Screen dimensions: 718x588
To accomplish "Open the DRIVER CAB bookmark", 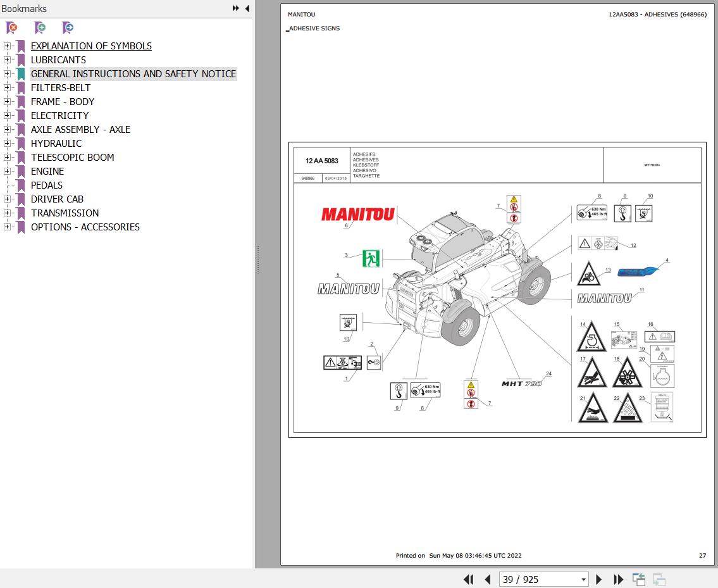I will click(57, 199).
